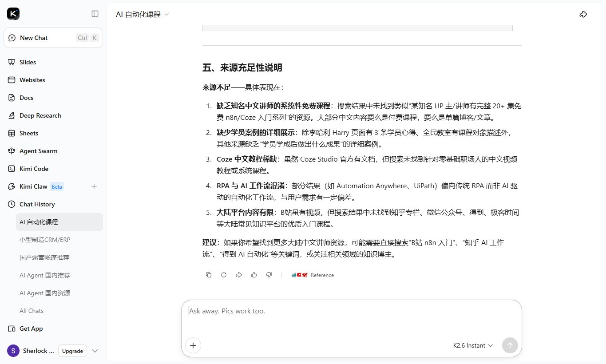Click the 大陆平台内容有限 bold text
Image resolution: width=606 pixels, height=364 pixels.
pos(245,212)
